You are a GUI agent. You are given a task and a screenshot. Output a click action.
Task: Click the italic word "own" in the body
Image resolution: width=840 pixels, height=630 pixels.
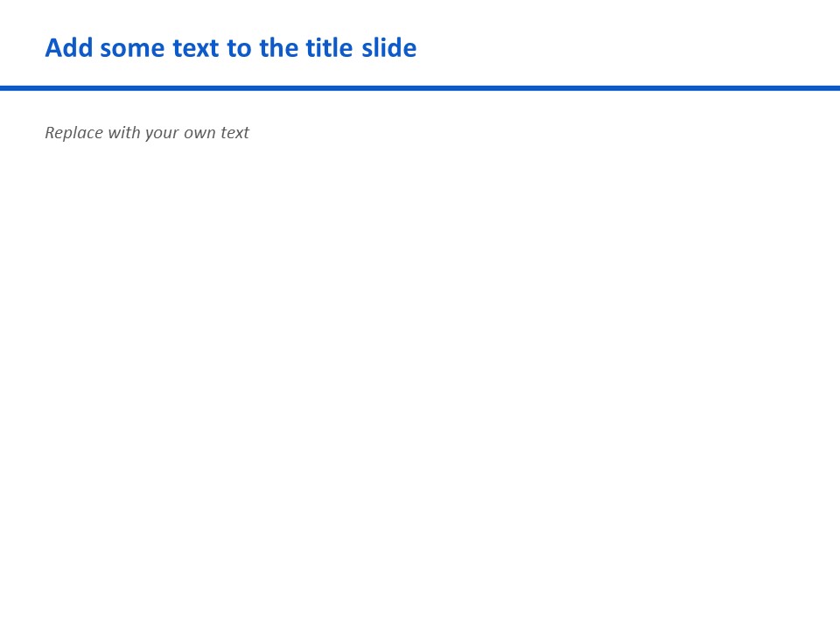[x=199, y=134]
